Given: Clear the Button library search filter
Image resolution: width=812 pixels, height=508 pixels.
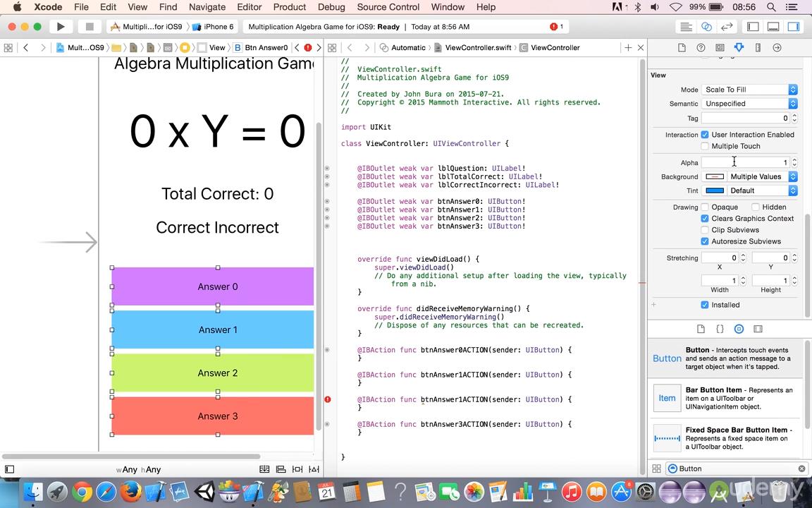Looking at the screenshot, I should (801, 468).
